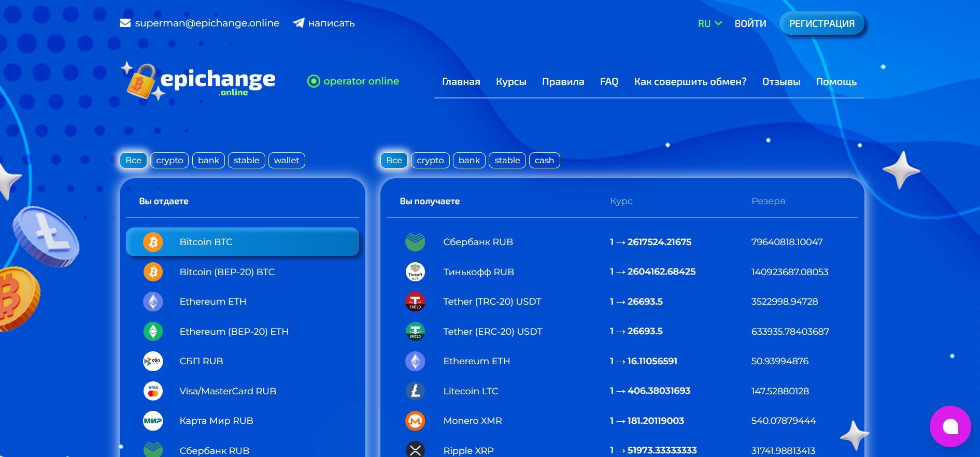Click the Bitcoin BTC coin icon
Image resolution: width=980 pixels, height=457 pixels.
pyautogui.click(x=153, y=242)
